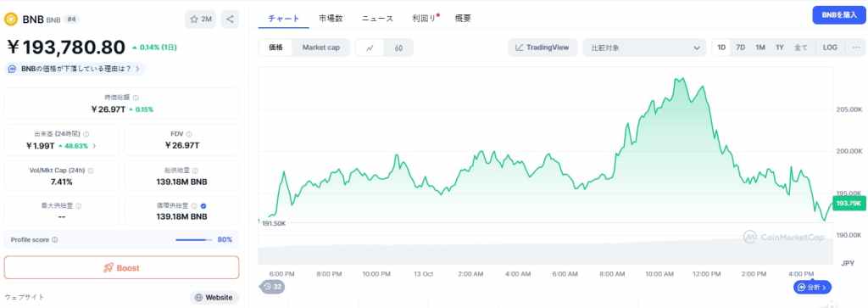Click the 205.00K y-axis label
868x308 pixels.
(x=849, y=109)
